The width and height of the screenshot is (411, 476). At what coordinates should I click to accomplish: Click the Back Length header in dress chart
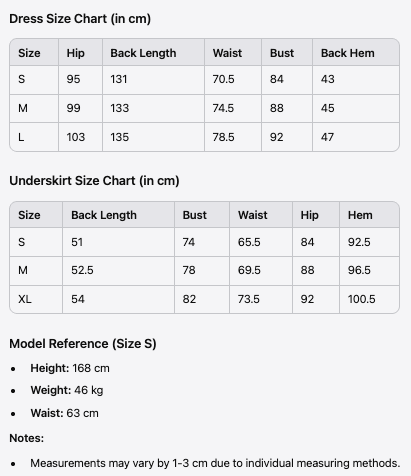point(143,53)
